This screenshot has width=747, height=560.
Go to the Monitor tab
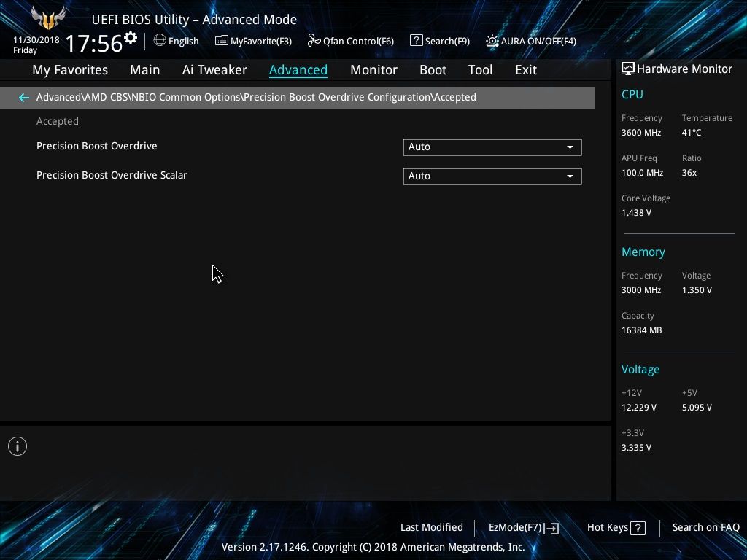point(373,70)
